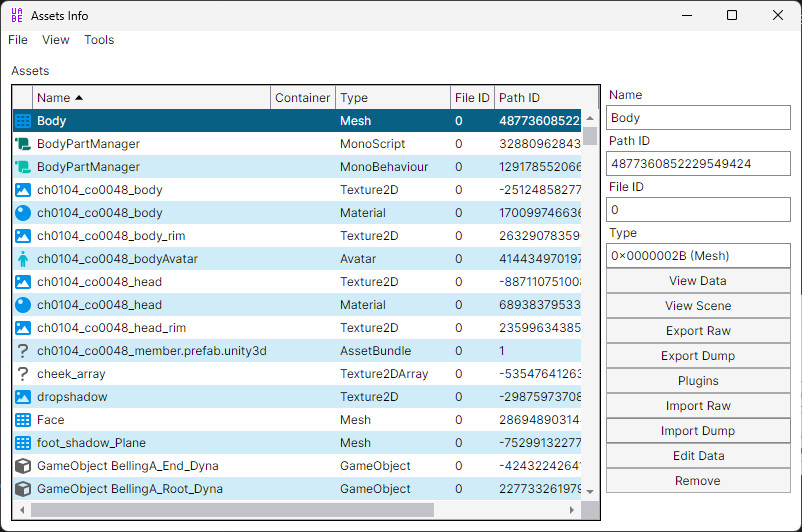Open the File menu
The width and height of the screenshot is (802, 532).
point(18,40)
